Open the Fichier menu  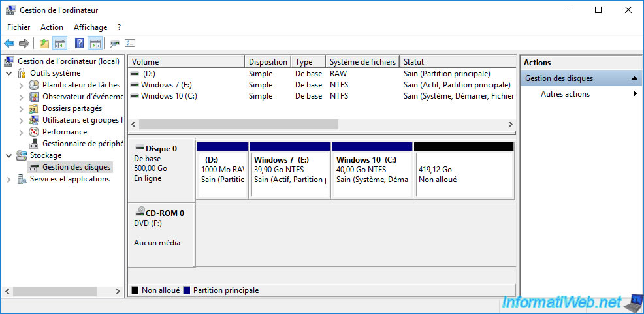(19, 27)
